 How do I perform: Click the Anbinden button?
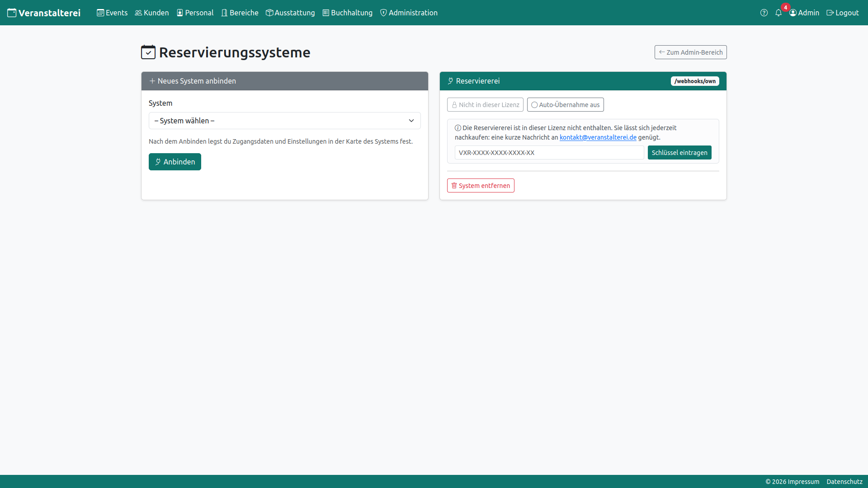click(175, 162)
